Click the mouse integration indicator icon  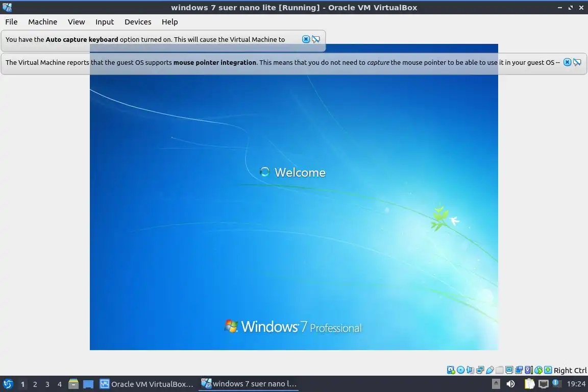[538, 370]
